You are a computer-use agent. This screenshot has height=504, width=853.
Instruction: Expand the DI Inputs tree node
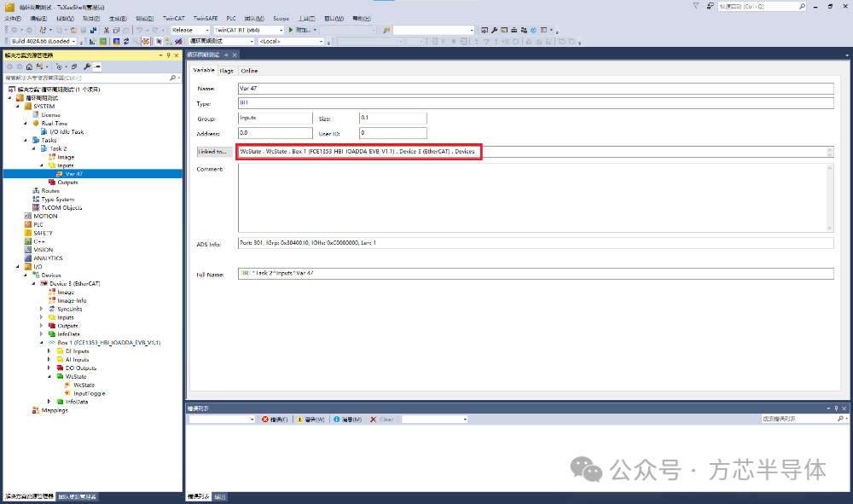(x=49, y=351)
